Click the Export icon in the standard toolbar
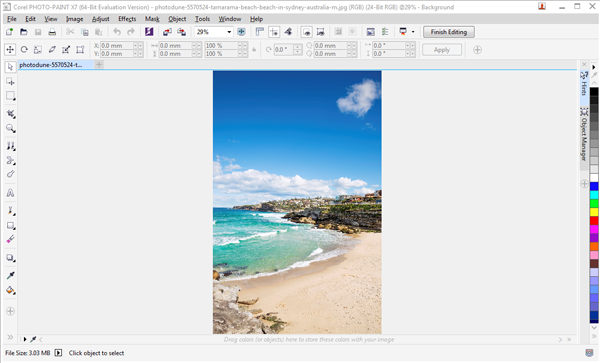600x363 pixels. pyautogui.click(x=181, y=32)
